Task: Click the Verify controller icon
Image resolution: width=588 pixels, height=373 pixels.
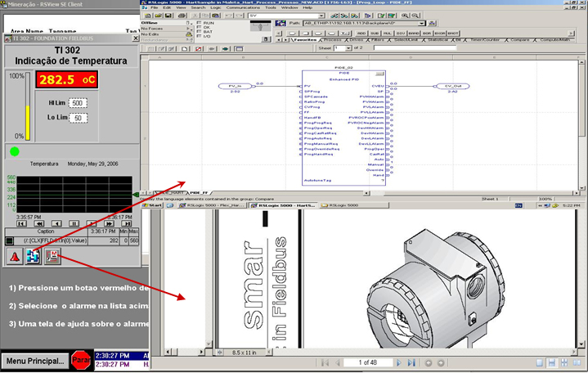Action: point(392,16)
